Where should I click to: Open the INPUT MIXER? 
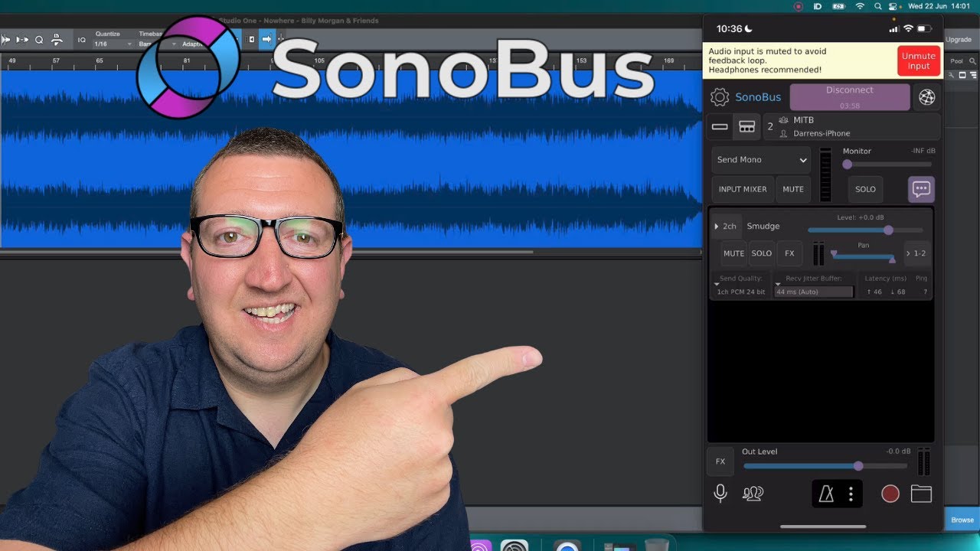[743, 189]
